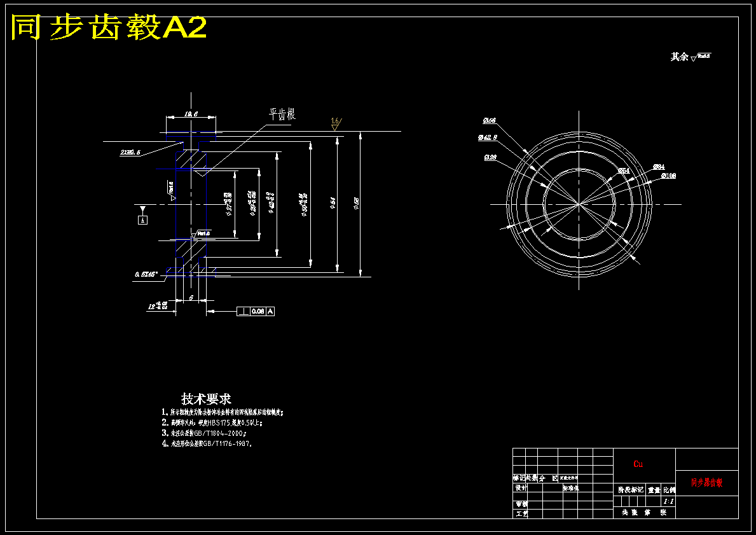Select the outermost vertical diameter dimension in section

(356, 203)
